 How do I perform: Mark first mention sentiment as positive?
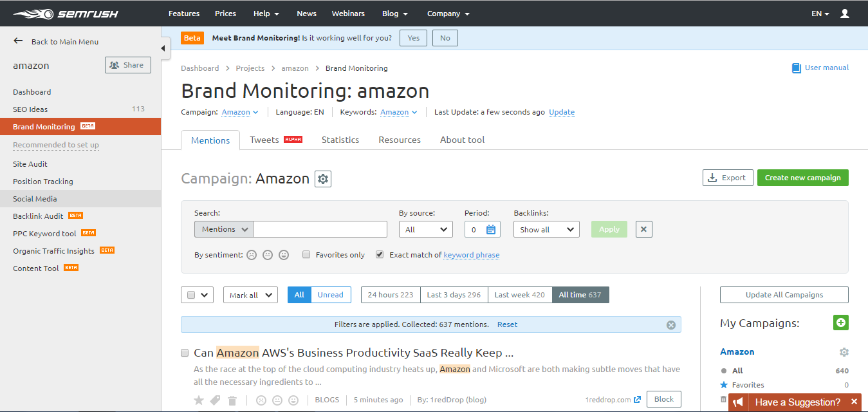click(x=293, y=400)
